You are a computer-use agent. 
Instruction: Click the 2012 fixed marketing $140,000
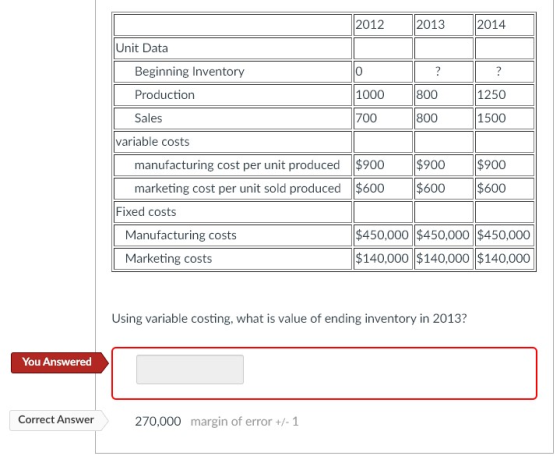pyautogui.click(x=382, y=259)
